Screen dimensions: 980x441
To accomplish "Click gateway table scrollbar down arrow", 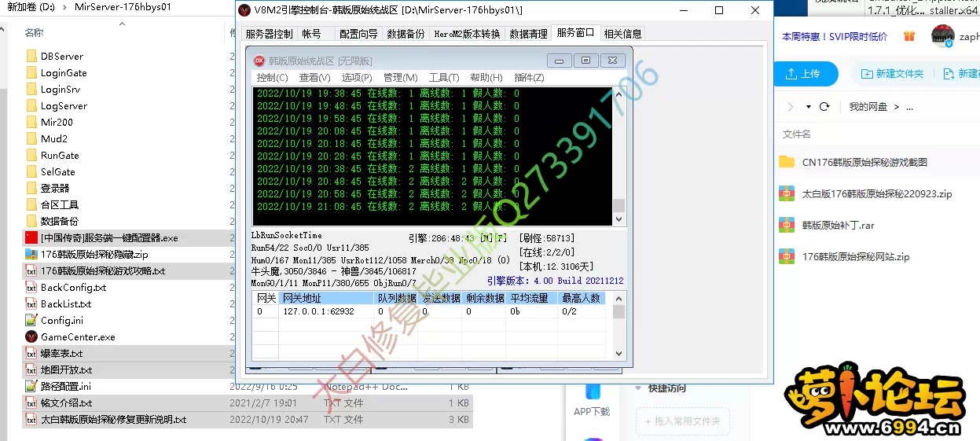I will pyautogui.click(x=618, y=354).
